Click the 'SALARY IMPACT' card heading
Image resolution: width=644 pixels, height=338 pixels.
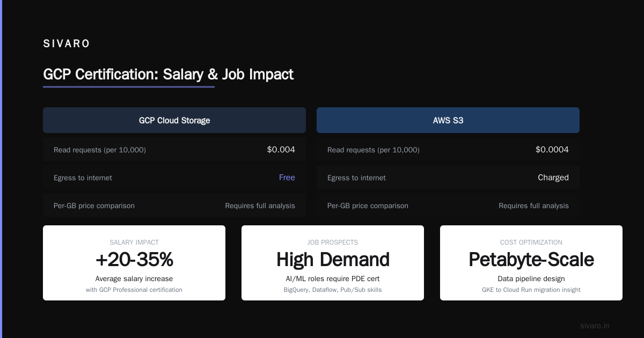134,243
